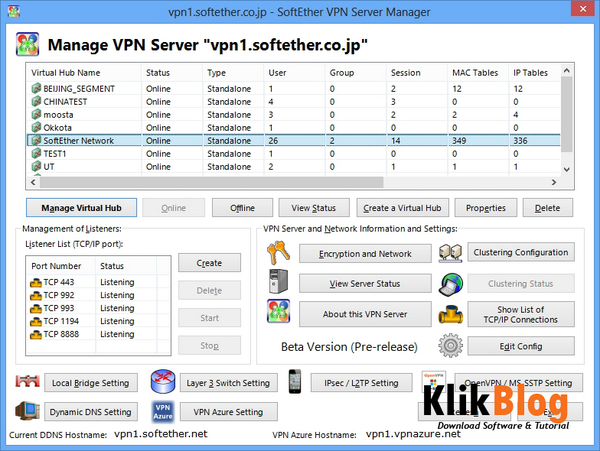Click the TCP 8888 listener icon
This screenshot has width=600, height=451.
point(36,335)
